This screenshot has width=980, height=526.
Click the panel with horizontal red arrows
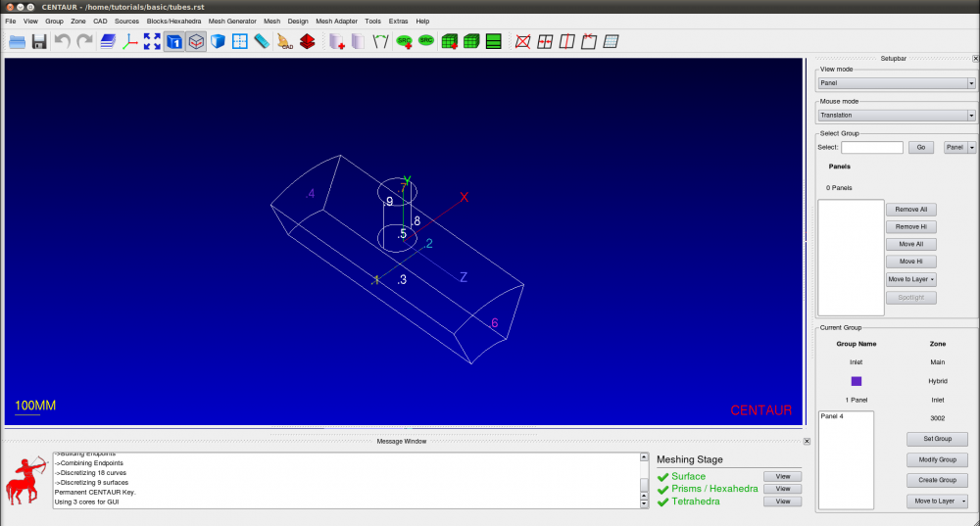pyautogui.click(x=545, y=42)
